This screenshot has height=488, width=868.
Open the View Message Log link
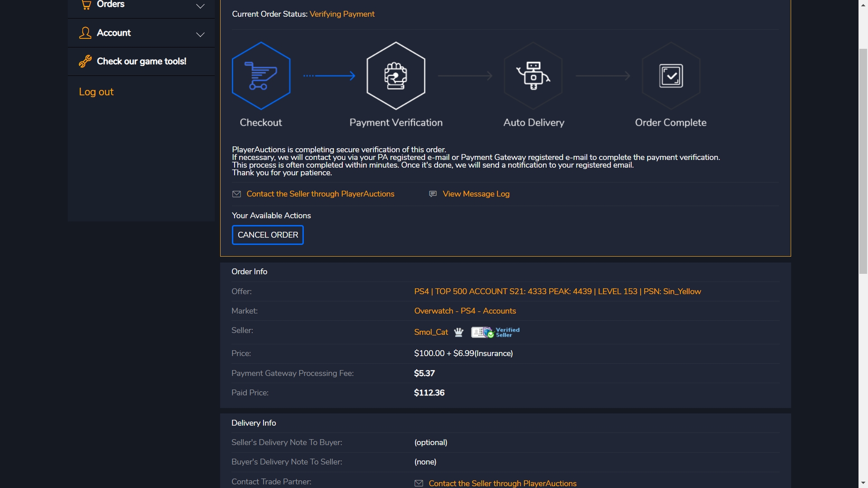[x=476, y=194]
